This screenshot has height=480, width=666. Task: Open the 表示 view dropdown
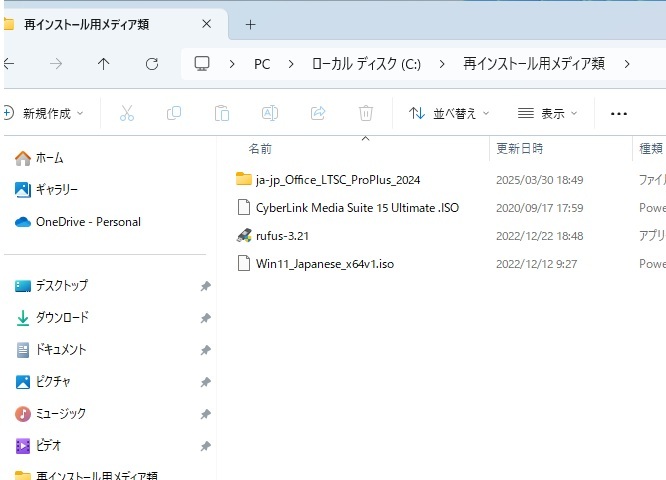[547, 113]
